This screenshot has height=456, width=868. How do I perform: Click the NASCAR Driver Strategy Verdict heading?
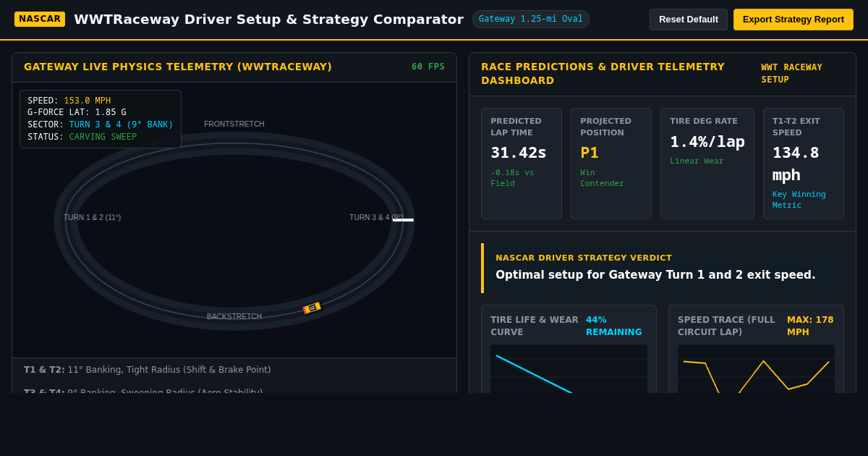pos(584,258)
